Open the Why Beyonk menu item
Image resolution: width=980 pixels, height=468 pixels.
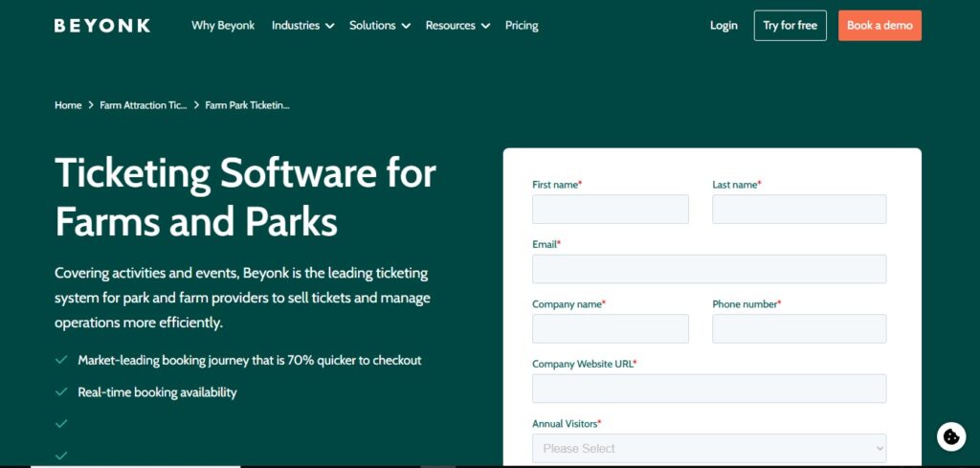pyautogui.click(x=222, y=26)
